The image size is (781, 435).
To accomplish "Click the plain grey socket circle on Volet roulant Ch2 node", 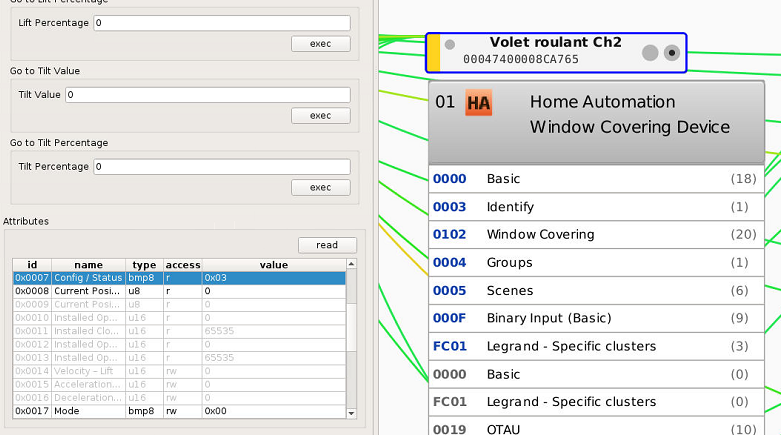I will (650, 53).
